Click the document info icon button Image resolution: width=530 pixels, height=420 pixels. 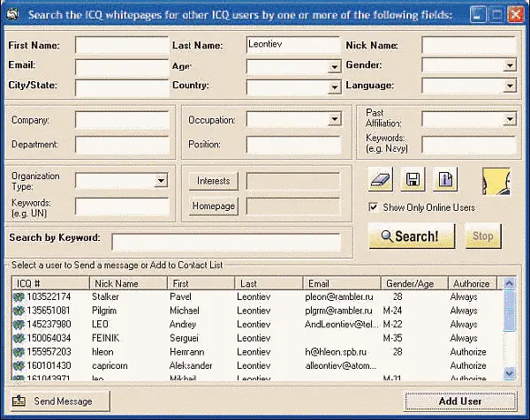445,179
